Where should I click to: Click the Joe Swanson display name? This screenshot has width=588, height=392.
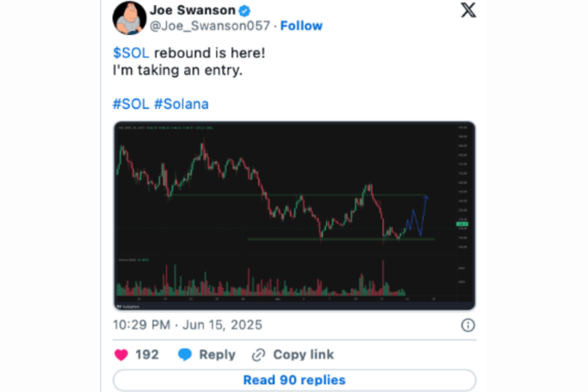click(191, 9)
